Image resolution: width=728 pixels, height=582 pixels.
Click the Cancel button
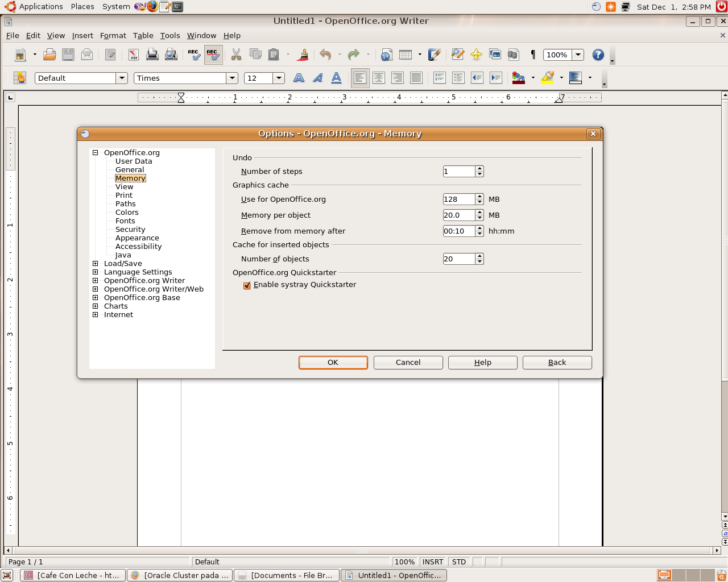(408, 363)
